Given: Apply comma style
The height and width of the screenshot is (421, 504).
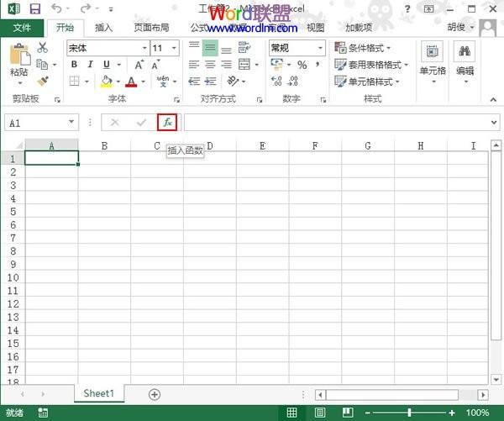Looking at the screenshot, I should tap(318, 65).
